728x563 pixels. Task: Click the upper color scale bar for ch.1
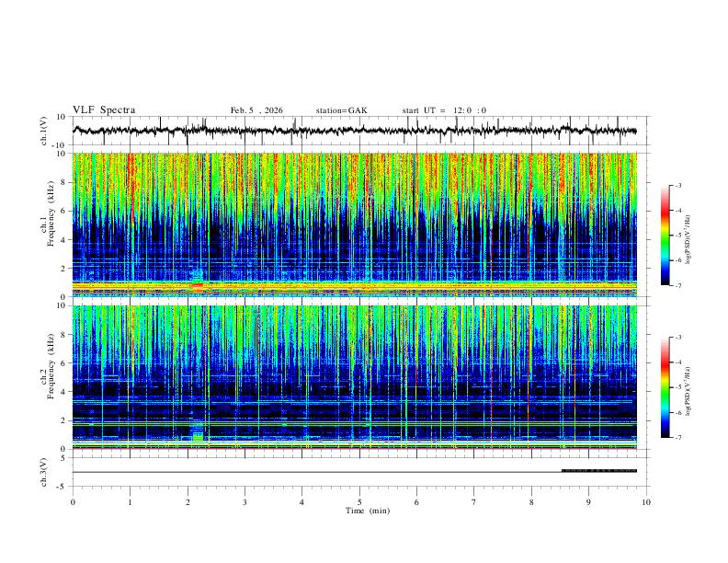click(665, 236)
